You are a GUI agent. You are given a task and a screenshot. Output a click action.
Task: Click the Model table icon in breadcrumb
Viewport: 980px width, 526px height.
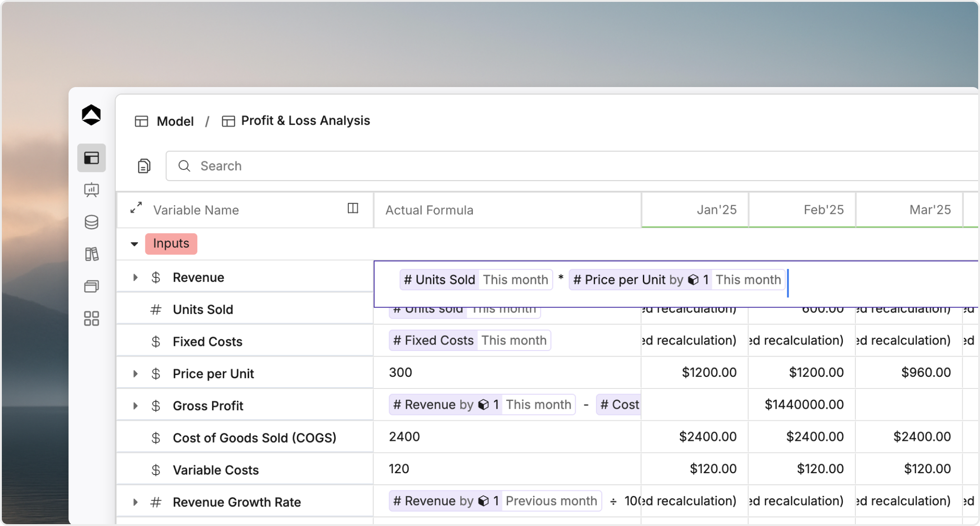coord(141,121)
